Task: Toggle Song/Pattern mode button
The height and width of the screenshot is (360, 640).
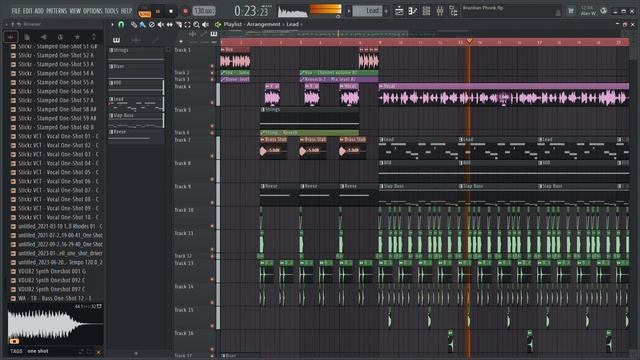Action: click(144, 12)
